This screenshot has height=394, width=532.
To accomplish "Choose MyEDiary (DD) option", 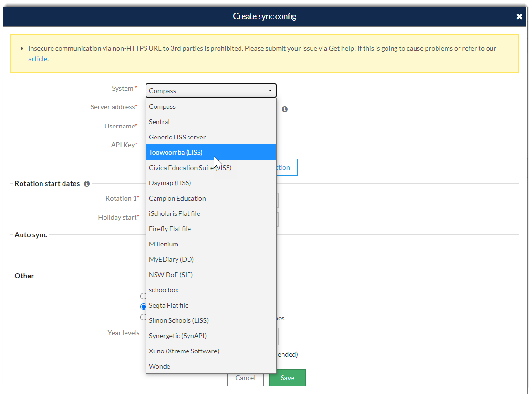I will [211, 259].
